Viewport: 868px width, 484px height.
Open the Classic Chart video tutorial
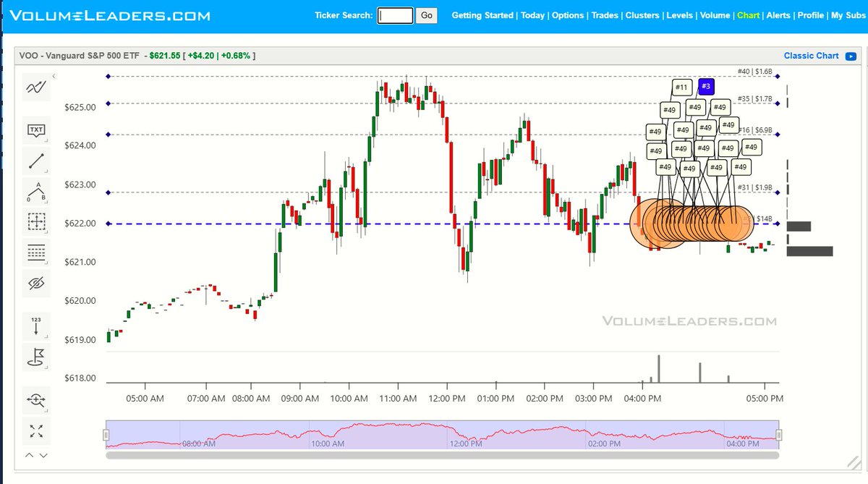[851, 56]
